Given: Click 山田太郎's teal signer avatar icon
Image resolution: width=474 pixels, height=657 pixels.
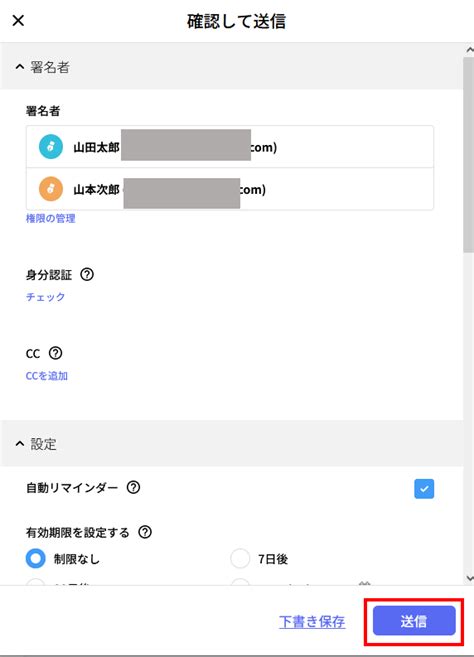Looking at the screenshot, I should pyautogui.click(x=51, y=147).
